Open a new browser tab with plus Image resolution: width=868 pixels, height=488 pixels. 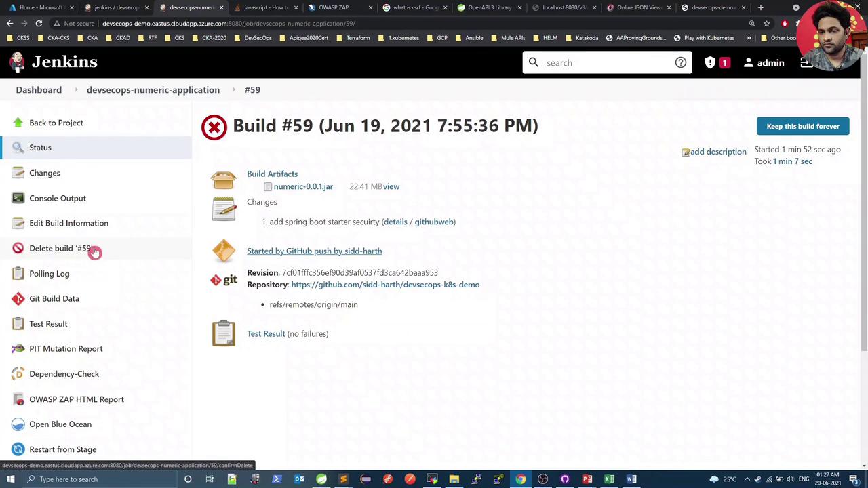tap(761, 7)
